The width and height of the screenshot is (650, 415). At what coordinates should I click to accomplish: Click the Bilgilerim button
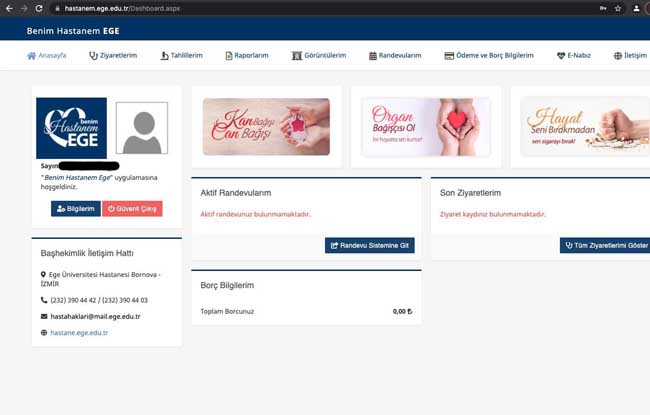76,209
